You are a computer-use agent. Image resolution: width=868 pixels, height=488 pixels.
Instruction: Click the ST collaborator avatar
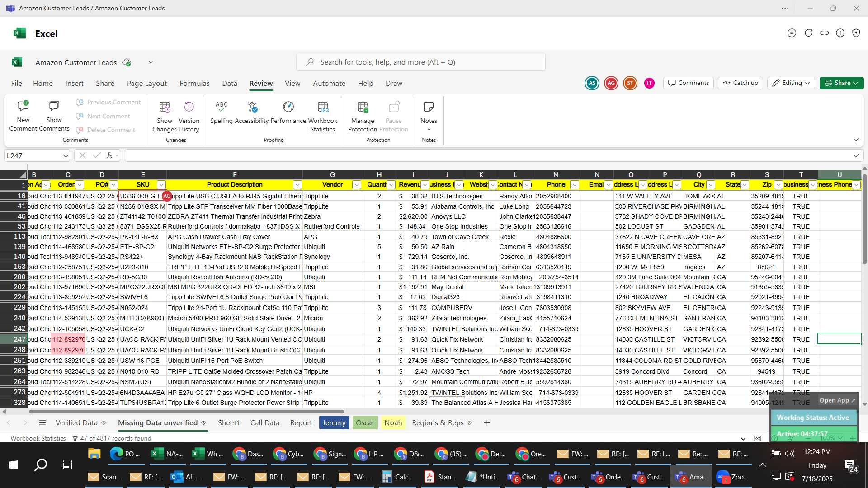coord(630,83)
